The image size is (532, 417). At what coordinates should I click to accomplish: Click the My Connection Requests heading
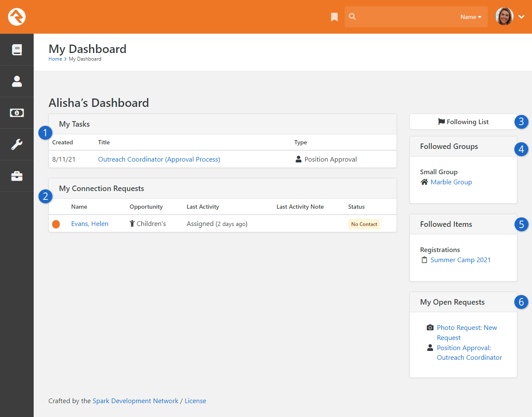coord(101,189)
